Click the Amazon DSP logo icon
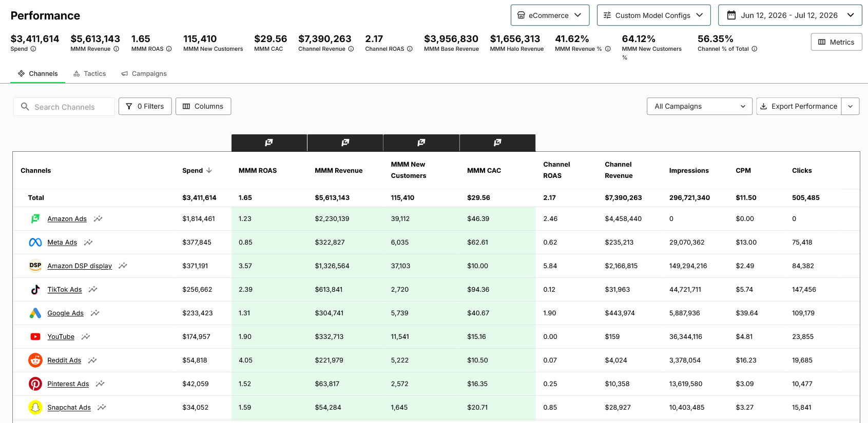Screen dimensions: 868x423 point(35,266)
